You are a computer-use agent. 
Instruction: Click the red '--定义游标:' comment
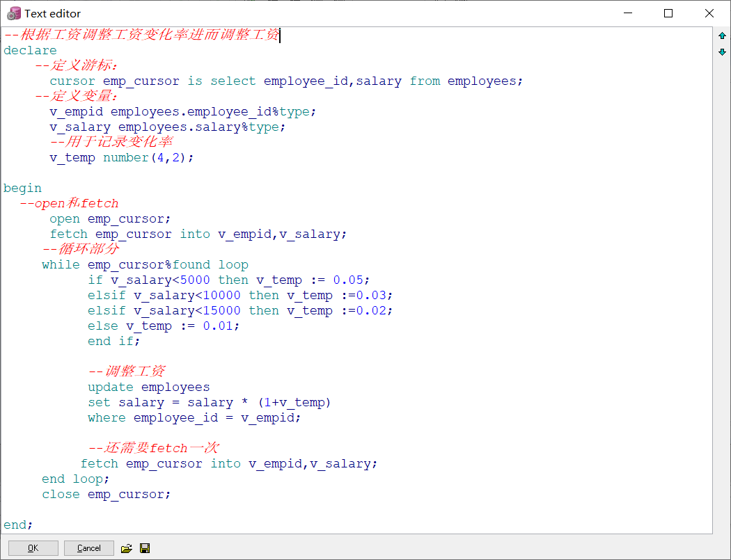(x=77, y=65)
